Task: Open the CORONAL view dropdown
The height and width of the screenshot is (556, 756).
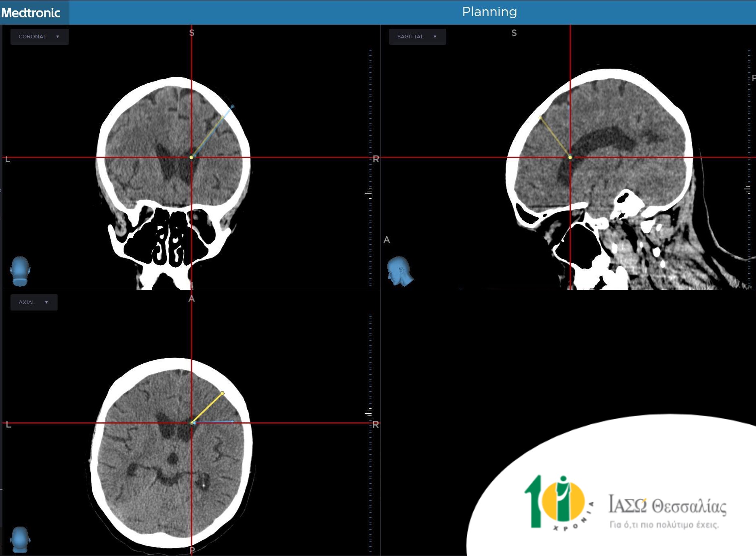Action: [39, 37]
